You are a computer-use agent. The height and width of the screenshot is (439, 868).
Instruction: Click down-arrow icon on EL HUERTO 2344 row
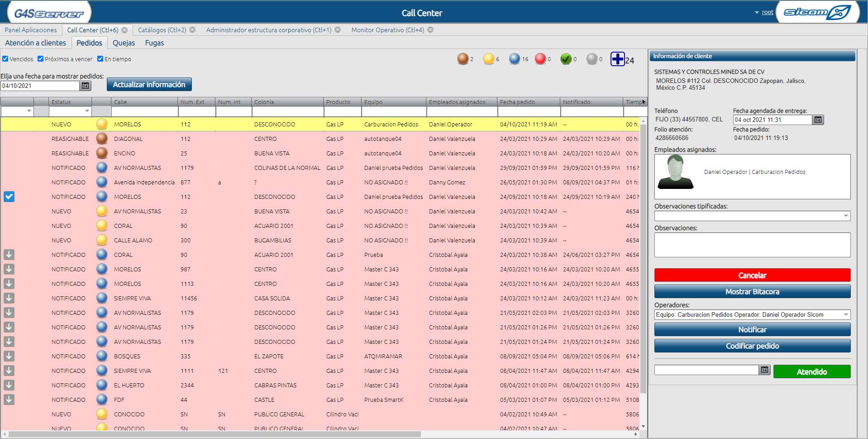tap(9, 385)
